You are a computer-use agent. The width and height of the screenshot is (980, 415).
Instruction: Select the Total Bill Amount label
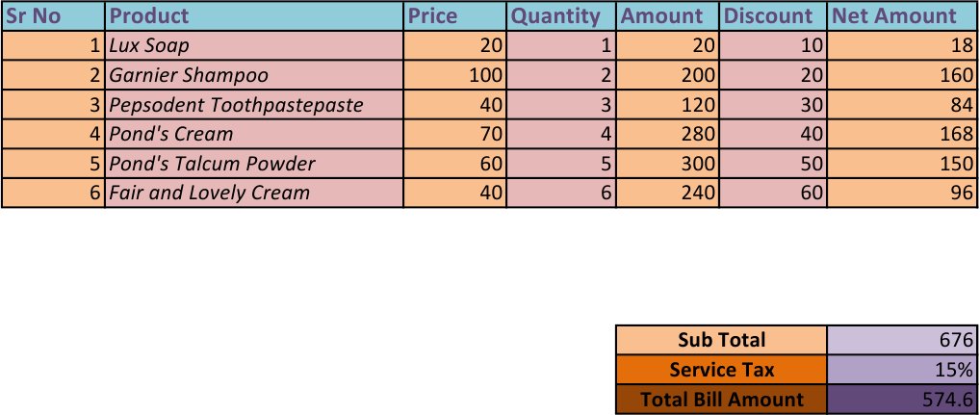coord(721,400)
